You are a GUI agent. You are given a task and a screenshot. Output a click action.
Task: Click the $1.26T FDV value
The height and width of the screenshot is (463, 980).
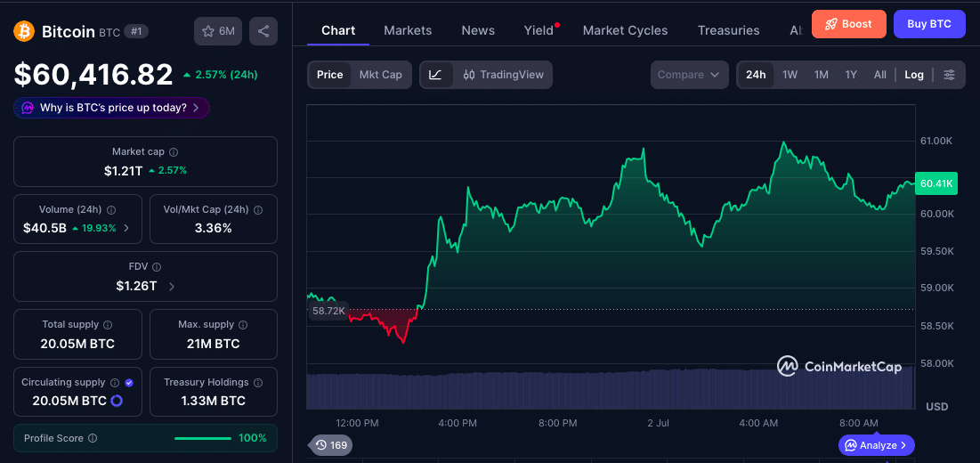tap(136, 286)
